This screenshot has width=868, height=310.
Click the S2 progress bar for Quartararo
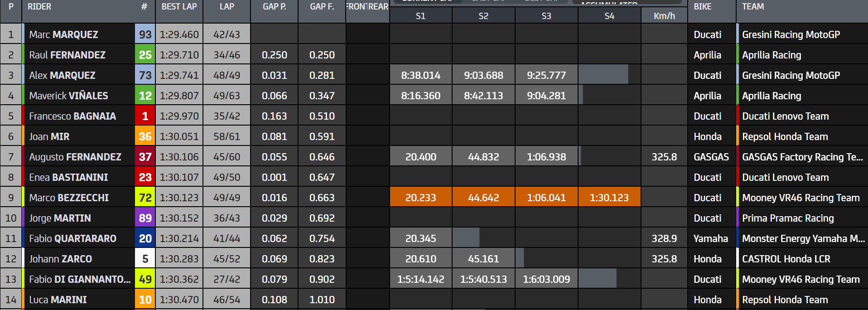tap(466, 238)
